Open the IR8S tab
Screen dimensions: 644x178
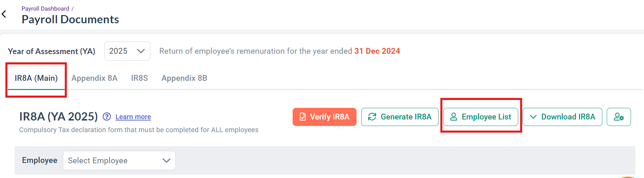[139, 78]
